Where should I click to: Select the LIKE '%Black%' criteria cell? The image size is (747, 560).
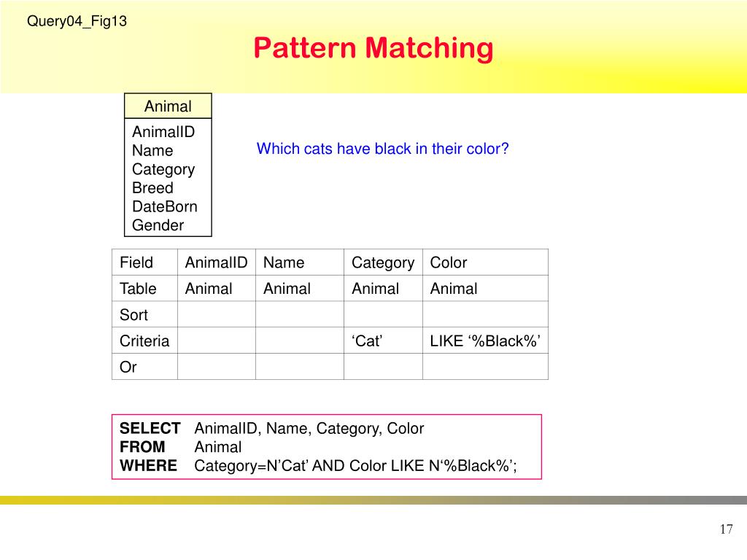coord(485,341)
